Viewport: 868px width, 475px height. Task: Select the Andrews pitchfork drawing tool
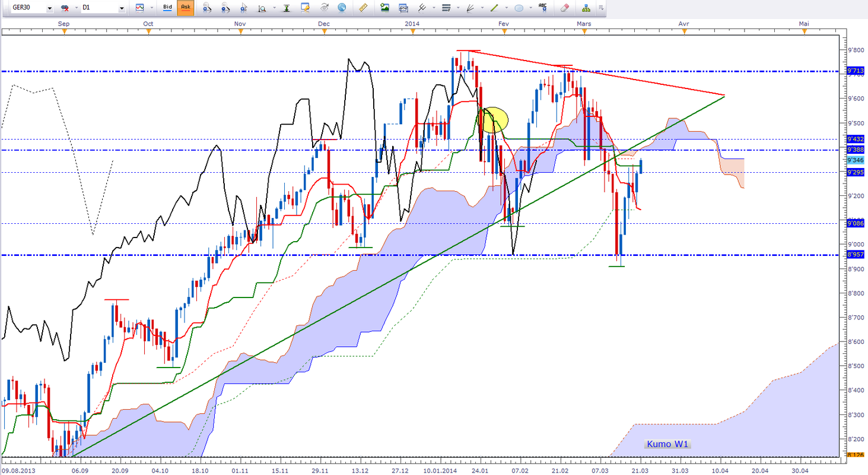pos(421,9)
